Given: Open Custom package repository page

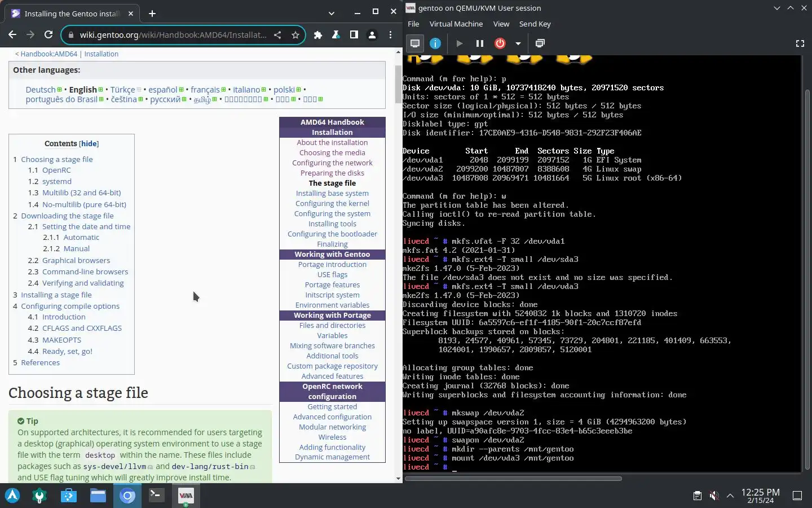Looking at the screenshot, I should click(x=332, y=366).
